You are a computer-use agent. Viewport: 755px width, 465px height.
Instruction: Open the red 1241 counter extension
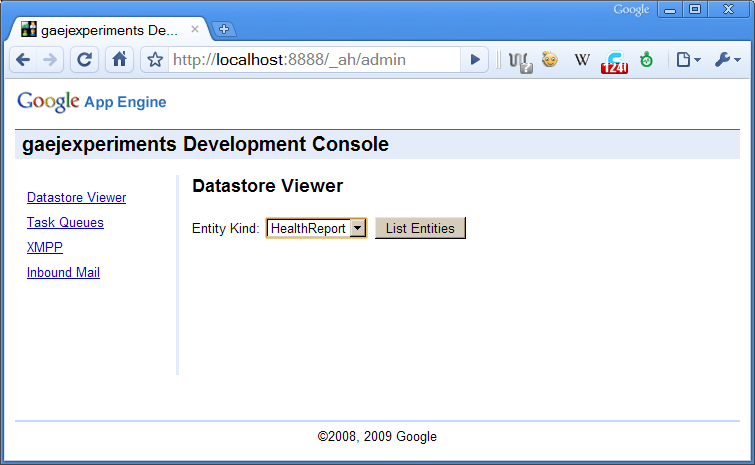point(614,62)
